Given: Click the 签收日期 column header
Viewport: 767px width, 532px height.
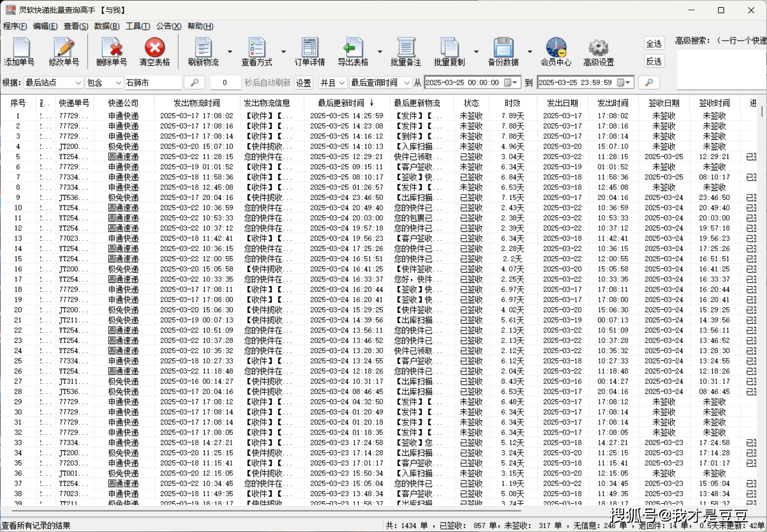Looking at the screenshot, I should 664,103.
